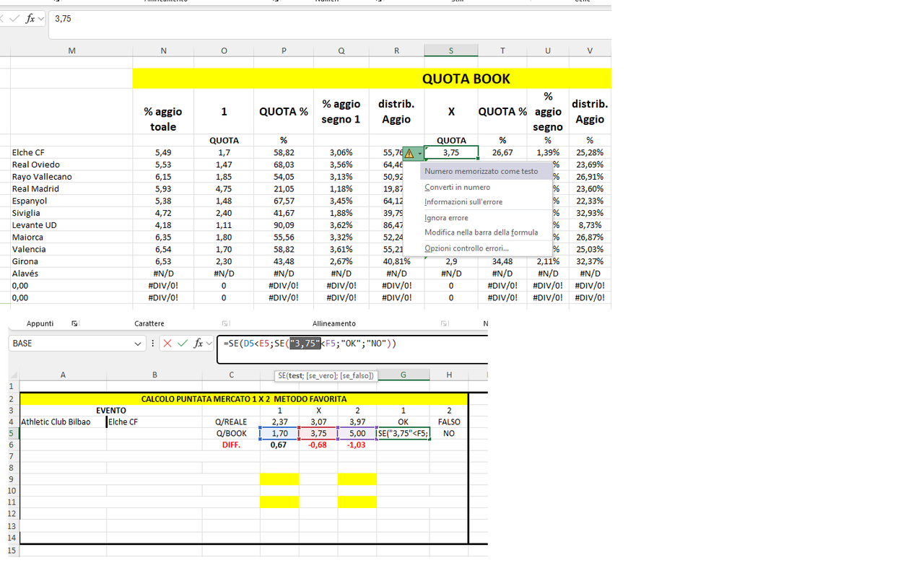This screenshot has width=924, height=568.
Task: Click the blue-outlined 1,70 cell in Q/BOOK row
Action: [x=279, y=434]
